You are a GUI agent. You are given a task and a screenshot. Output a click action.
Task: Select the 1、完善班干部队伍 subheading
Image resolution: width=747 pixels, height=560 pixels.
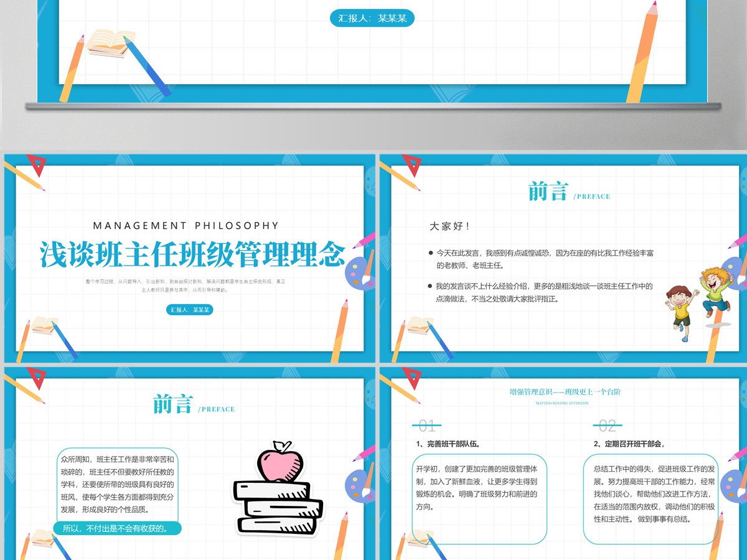(448, 444)
